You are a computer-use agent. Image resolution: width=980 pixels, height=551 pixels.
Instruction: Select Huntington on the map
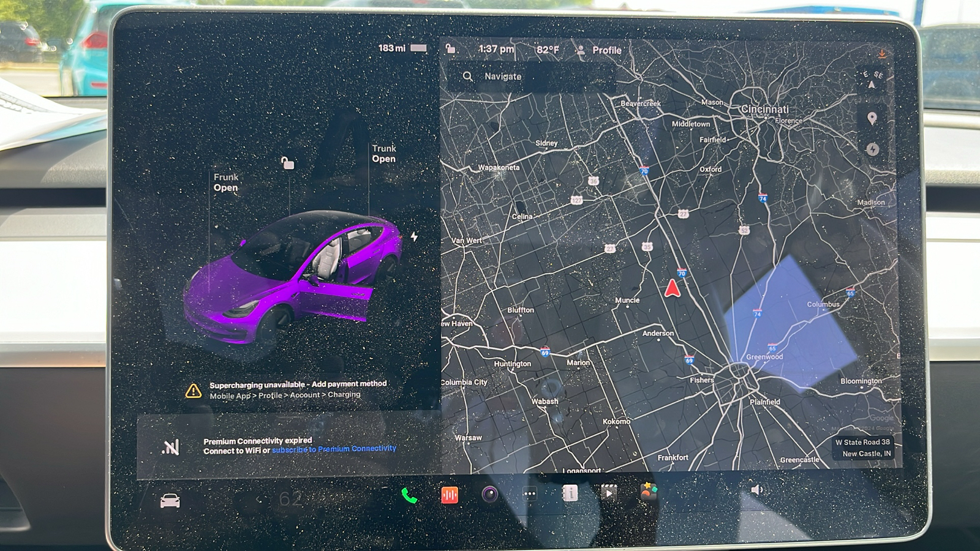(x=513, y=364)
